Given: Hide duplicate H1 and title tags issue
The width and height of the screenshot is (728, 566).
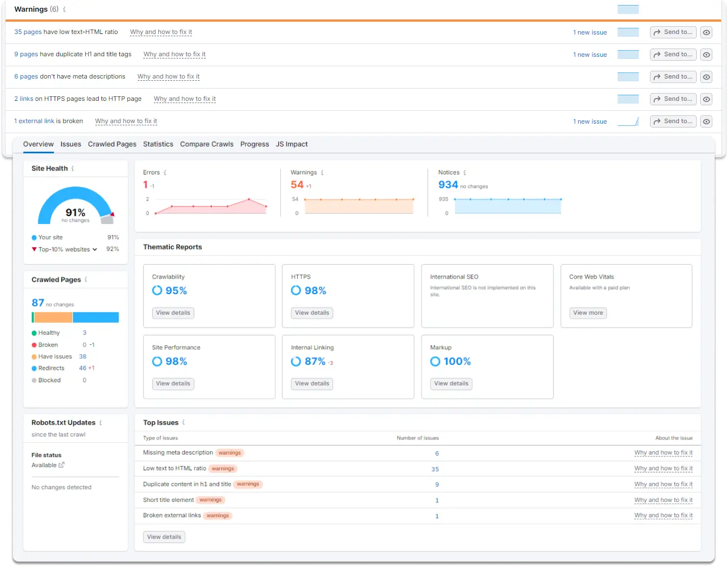Looking at the screenshot, I should (706, 55).
